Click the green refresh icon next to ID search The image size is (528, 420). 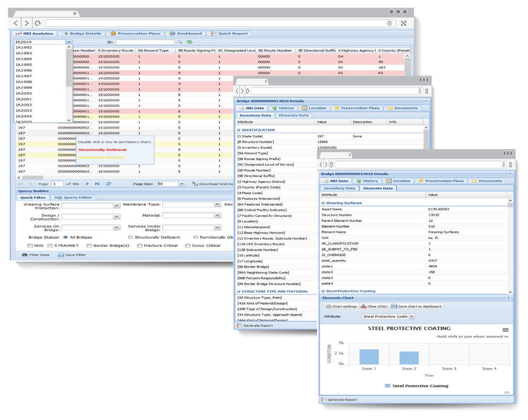189,42
